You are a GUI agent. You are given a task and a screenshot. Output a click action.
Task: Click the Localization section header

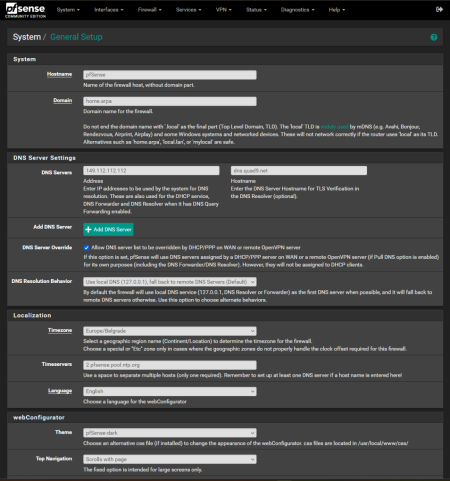click(x=32, y=315)
